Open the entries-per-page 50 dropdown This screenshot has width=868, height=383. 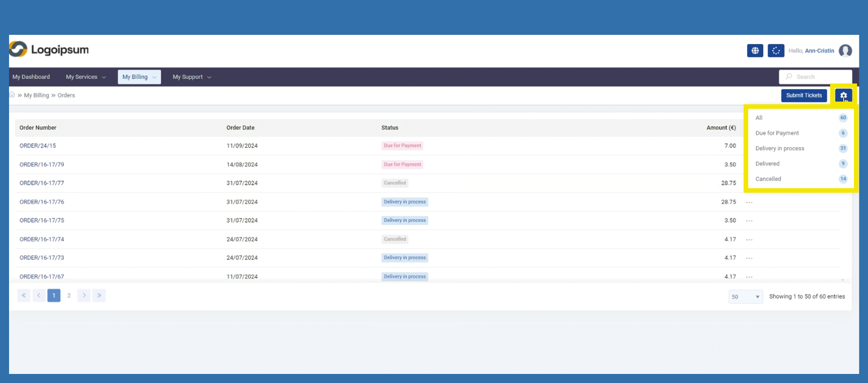point(745,297)
